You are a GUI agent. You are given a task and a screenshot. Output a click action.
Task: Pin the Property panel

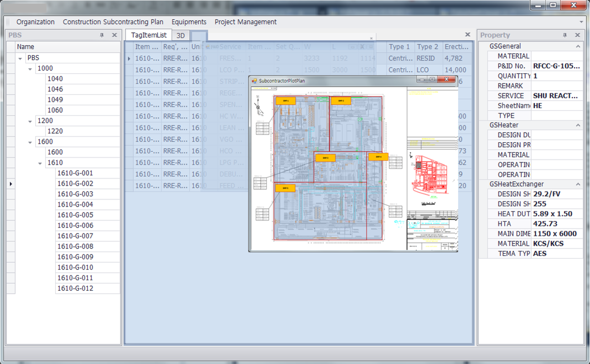[x=564, y=35]
